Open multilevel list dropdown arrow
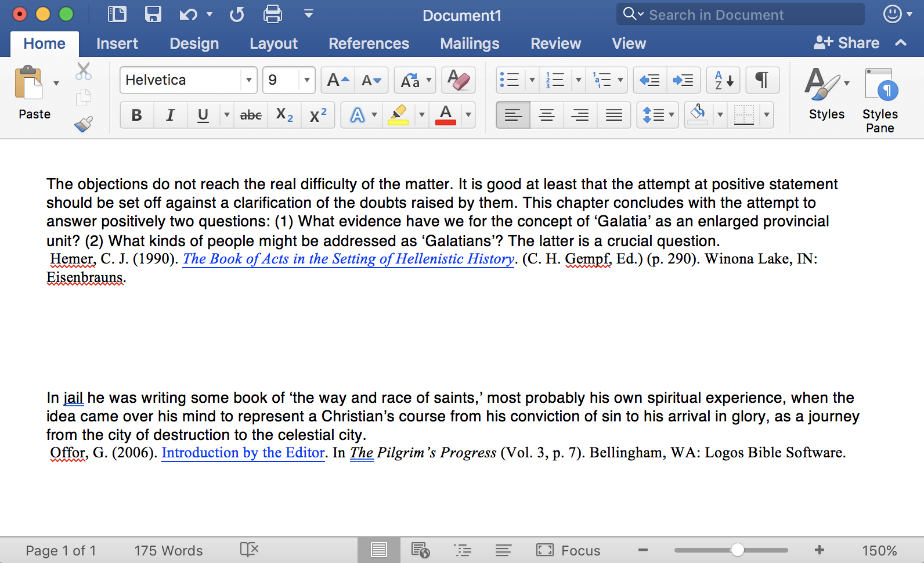This screenshot has height=563, width=924. [620, 80]
